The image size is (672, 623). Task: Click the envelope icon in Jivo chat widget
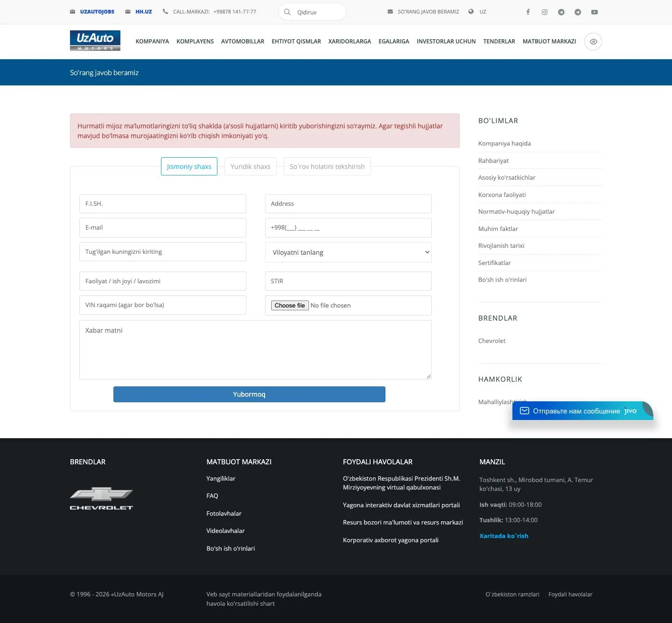[525, 411]
